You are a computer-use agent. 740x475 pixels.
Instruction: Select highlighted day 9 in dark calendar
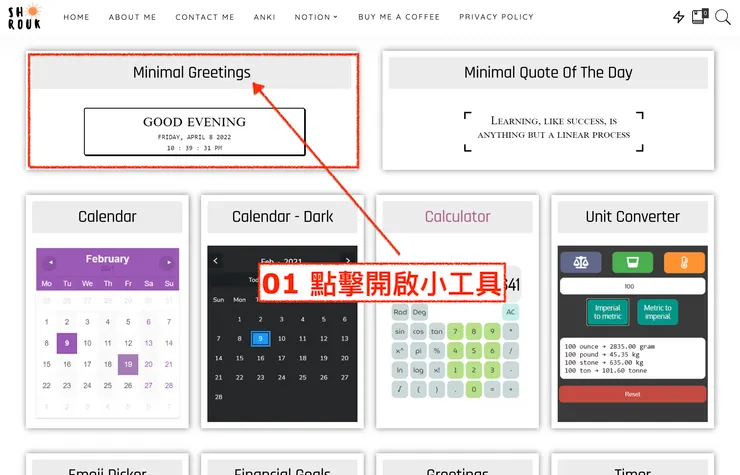tap(260, 339)
